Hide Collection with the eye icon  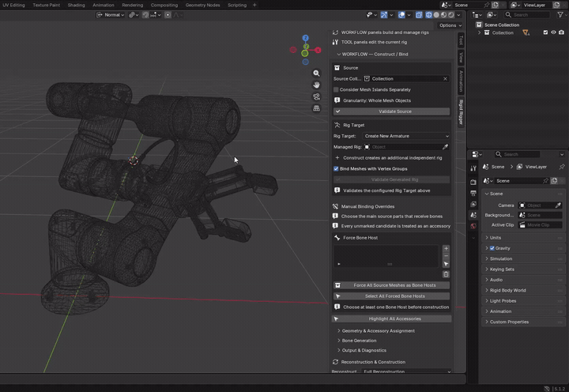click(x=553, y=32)
